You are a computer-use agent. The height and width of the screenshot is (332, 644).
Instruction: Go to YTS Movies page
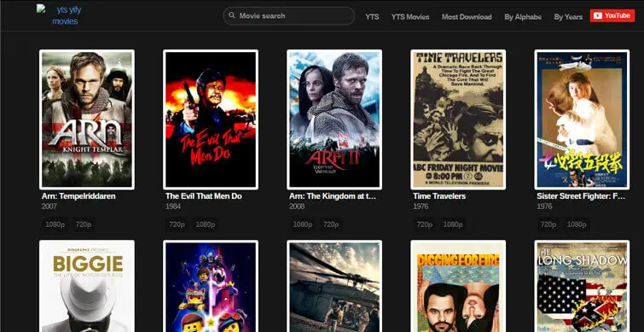click(410, 17)
